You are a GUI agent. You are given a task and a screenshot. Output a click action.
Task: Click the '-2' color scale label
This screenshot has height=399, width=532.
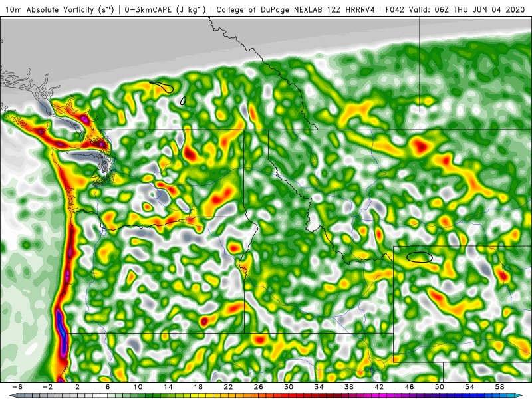point(47,387)
